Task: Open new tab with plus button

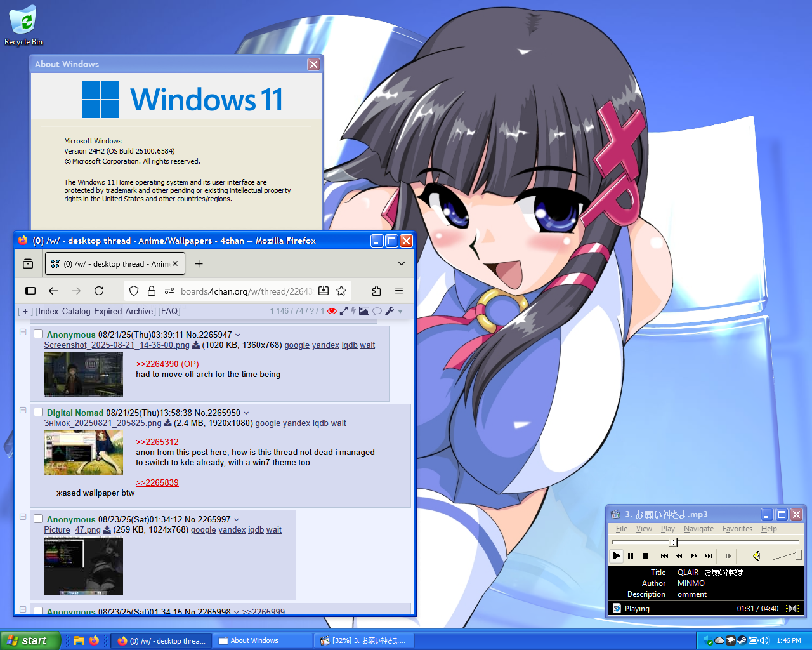Action: coord(199,263)
